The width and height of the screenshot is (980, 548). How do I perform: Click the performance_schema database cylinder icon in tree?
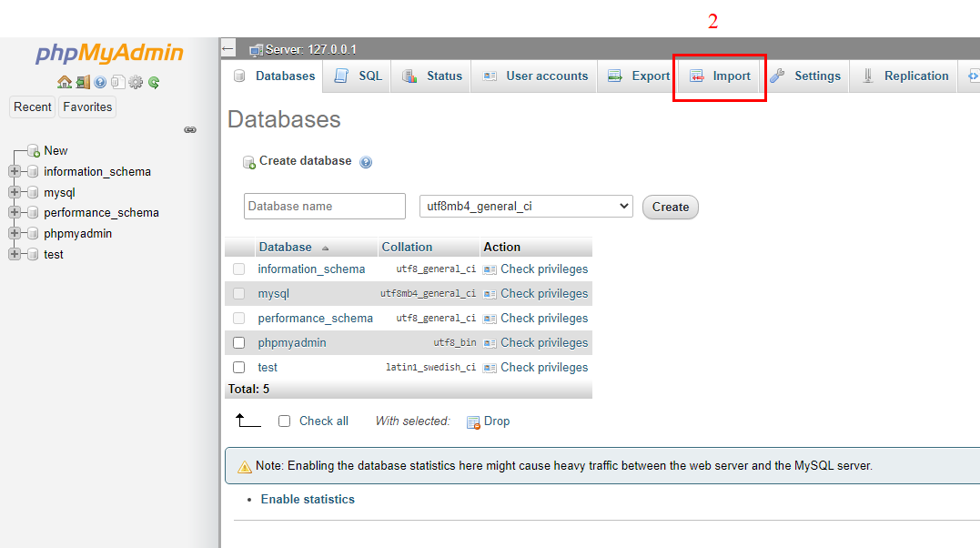[33, 213]
